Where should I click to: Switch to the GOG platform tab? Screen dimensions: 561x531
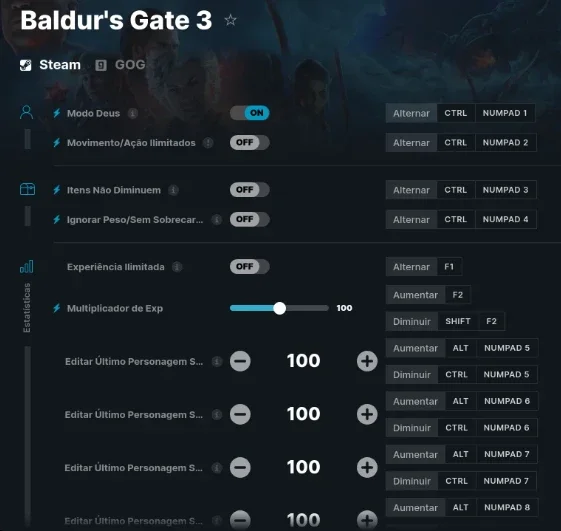[120, 65]
